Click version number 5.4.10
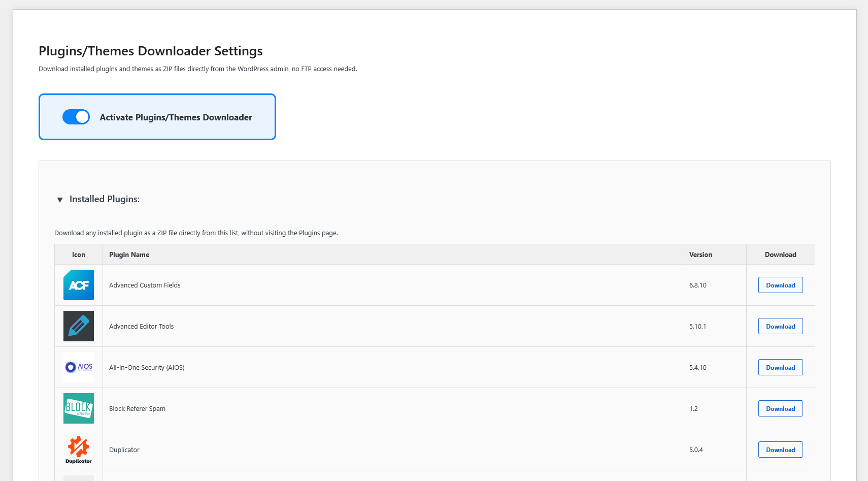868x481 pixels. coord(697,367)
